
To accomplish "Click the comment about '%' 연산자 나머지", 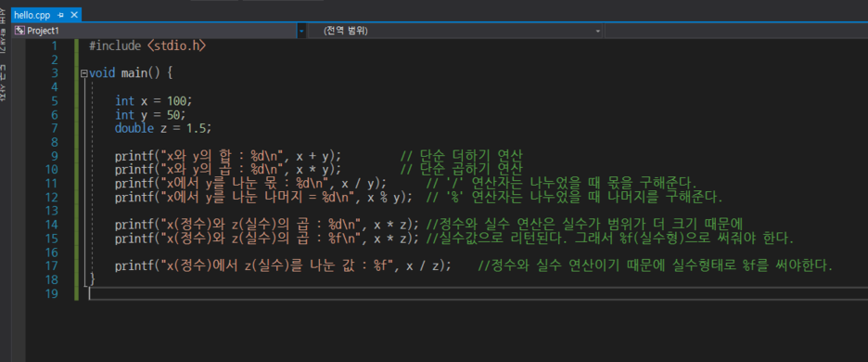I will [x=574, y=197].
